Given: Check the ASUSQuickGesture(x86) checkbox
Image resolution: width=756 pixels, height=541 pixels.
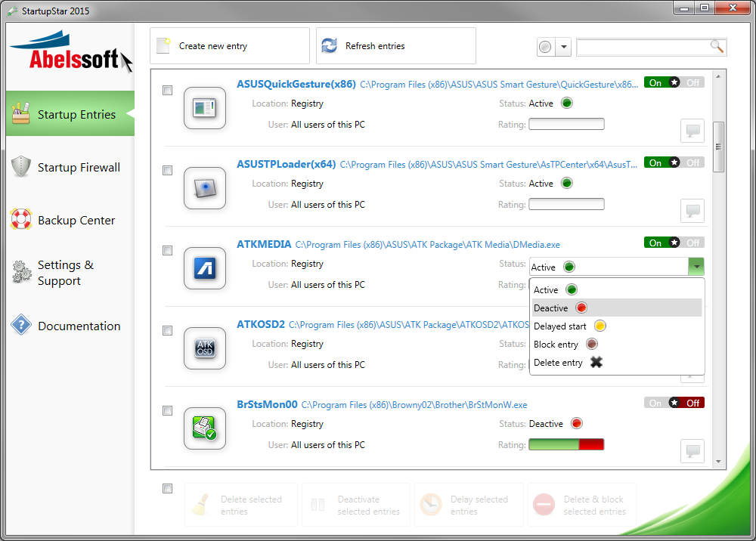Looking at the screenshot, I should click(x=168, y=91).
